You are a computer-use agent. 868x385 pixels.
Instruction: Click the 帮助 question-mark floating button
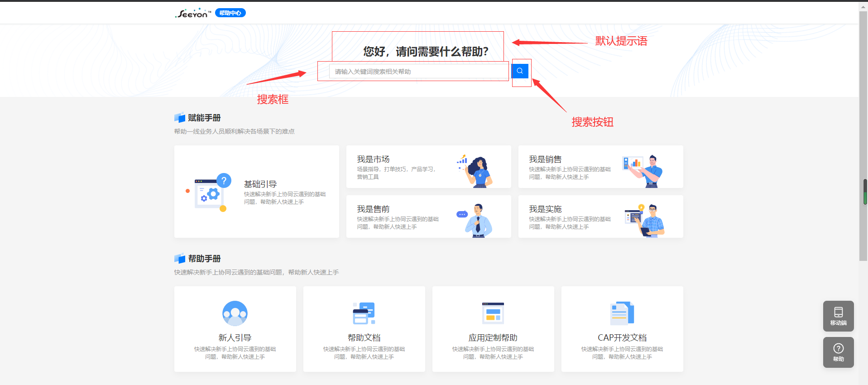[839, 352]
